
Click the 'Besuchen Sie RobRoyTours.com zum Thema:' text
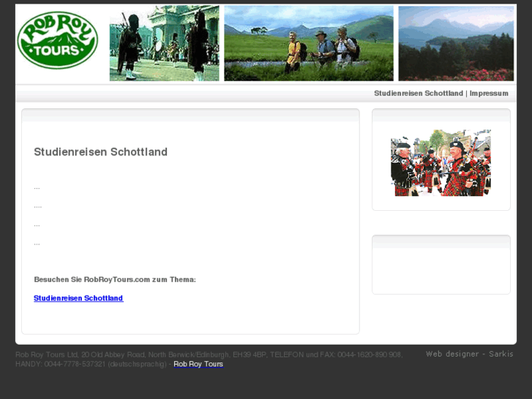click(x=115, y=280)
